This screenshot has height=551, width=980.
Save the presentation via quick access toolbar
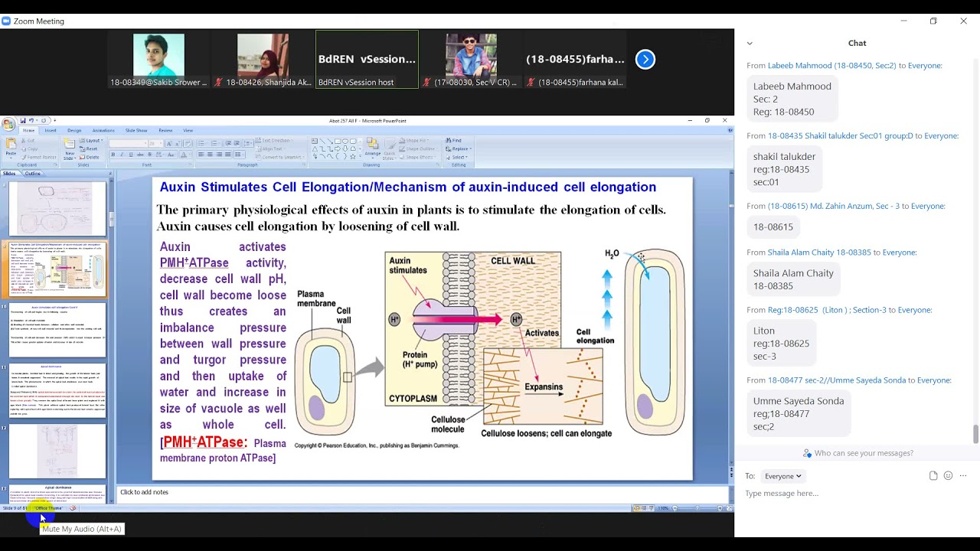point(23,121)
